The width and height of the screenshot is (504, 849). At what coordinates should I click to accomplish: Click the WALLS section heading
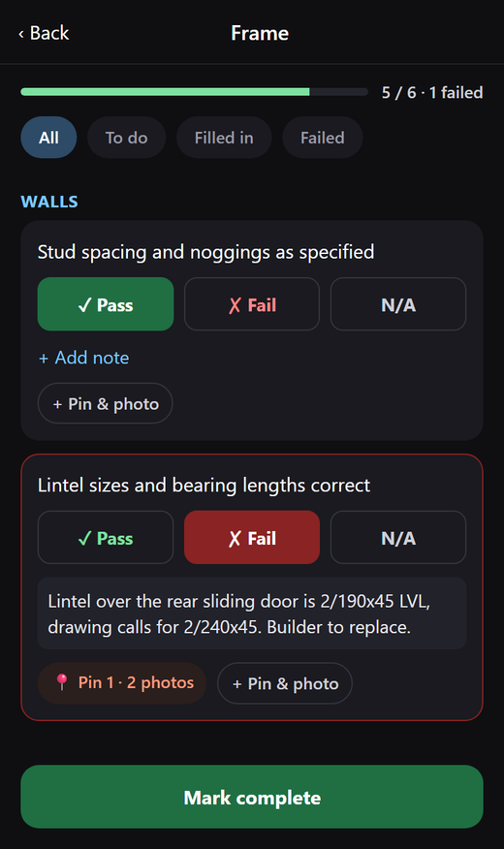[x=49, y=202]
